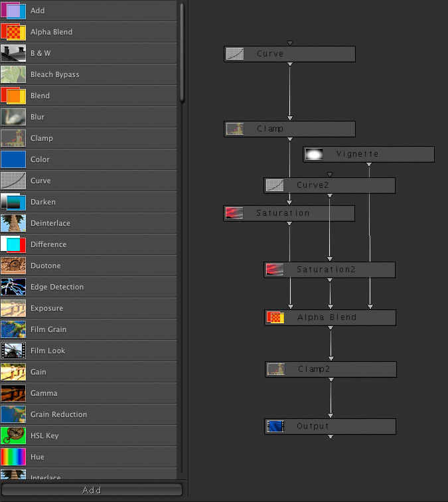Click the 'Gamma' label

[44, 393]
